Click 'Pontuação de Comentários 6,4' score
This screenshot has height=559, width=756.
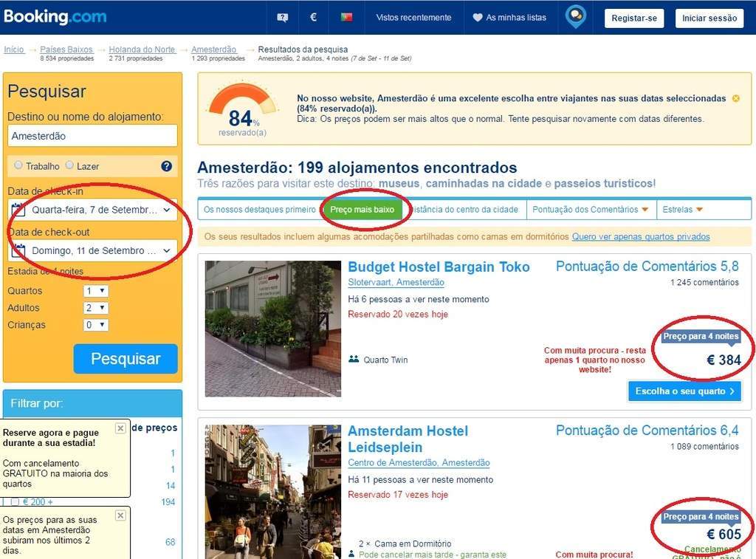pos(647,431)
